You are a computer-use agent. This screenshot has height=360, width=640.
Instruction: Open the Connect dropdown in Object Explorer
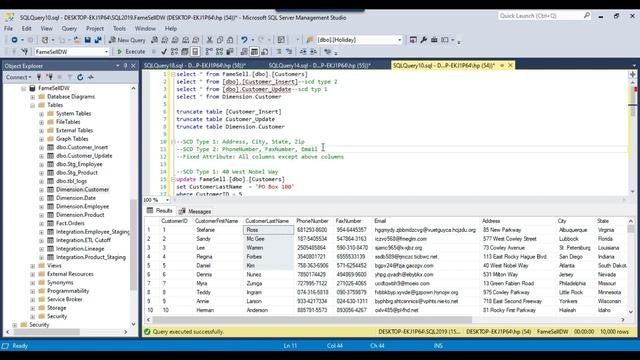18,77
